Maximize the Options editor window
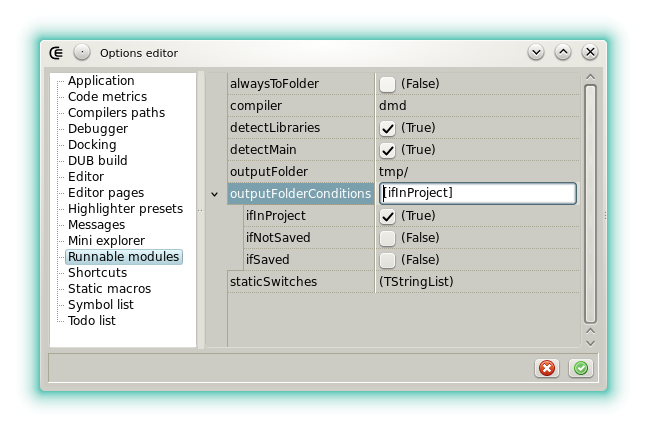 pos(563,52)
